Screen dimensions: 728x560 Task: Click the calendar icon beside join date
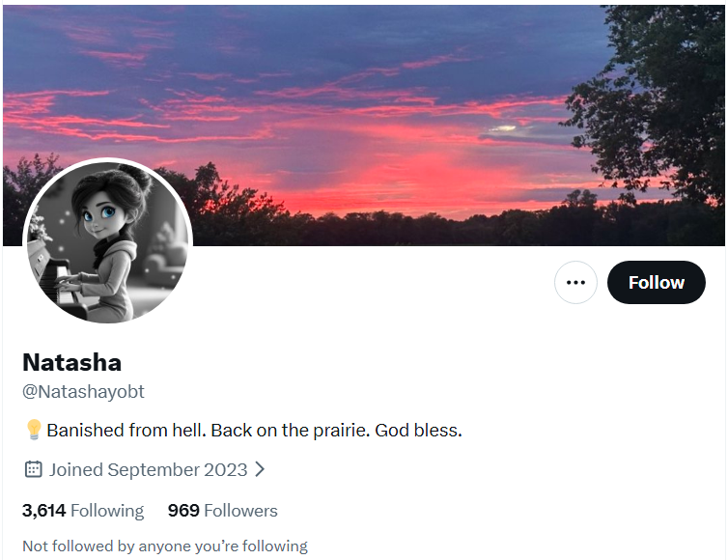pos(33,469)
